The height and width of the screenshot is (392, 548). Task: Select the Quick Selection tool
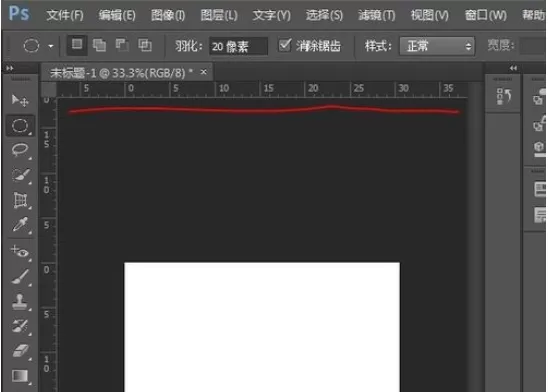pos(20,175)
